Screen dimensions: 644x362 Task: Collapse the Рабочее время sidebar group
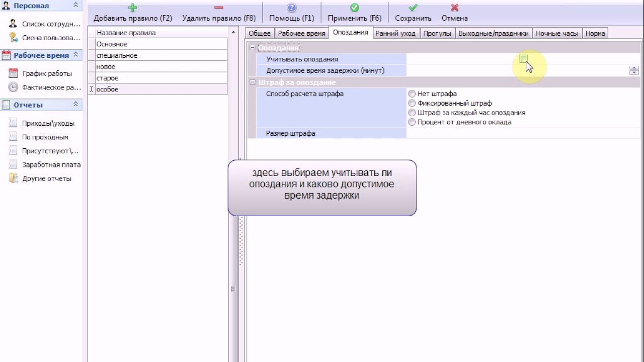click(x=75, y=55)
